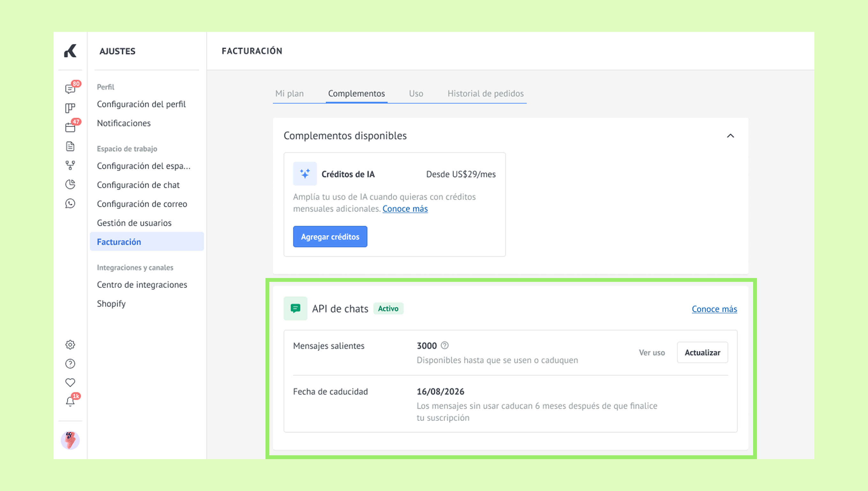
Task: Open Configuración de chat
Action: [x=138, y=185]
